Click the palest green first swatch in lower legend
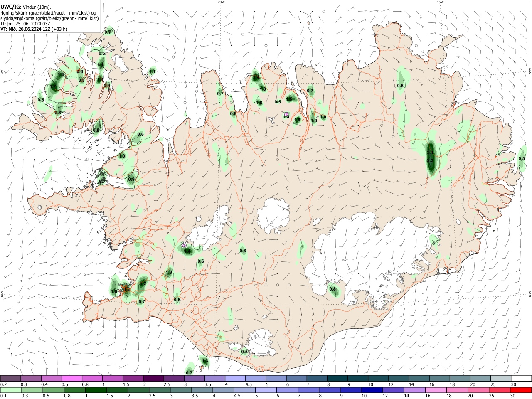This screenshot has height=399, width=532. (x=11, y=390)
